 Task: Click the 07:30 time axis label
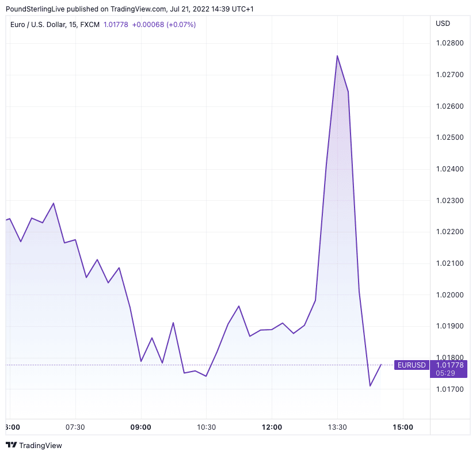click(x=75, y=427)
